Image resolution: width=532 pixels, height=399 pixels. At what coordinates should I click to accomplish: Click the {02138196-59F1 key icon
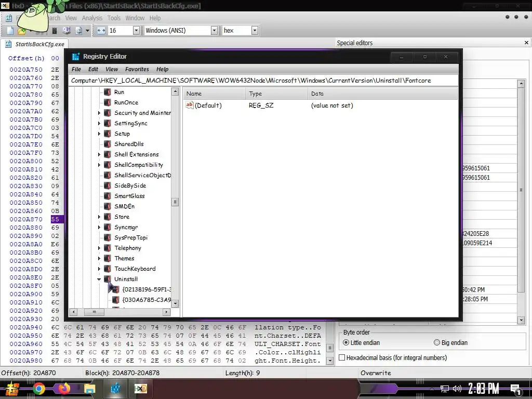(116, 289)
